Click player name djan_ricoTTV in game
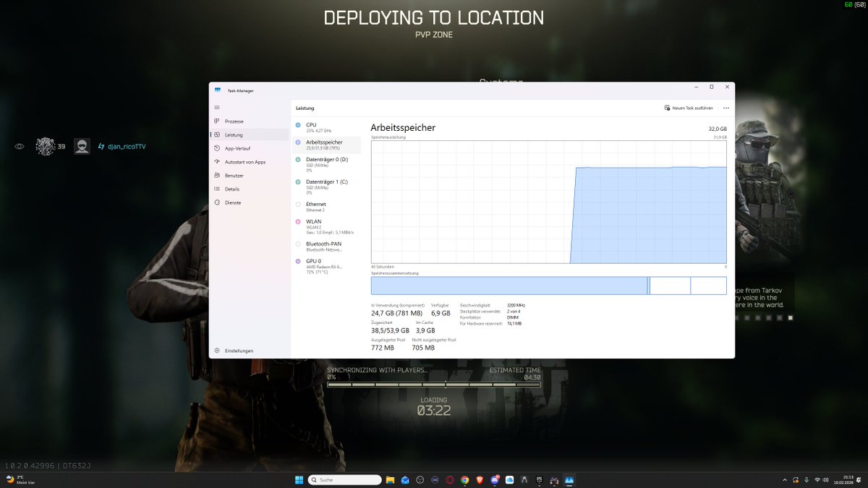The width and height of the screenshot is (868, 488). pos(127,147)
